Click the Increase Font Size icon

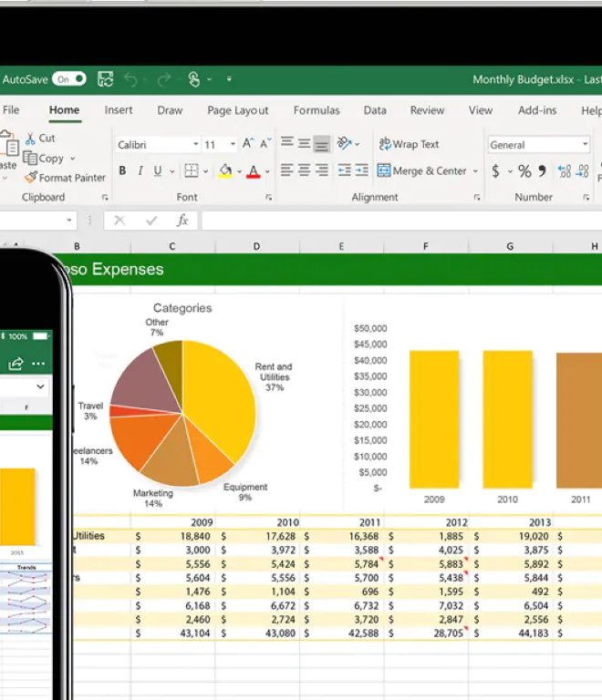247,144
